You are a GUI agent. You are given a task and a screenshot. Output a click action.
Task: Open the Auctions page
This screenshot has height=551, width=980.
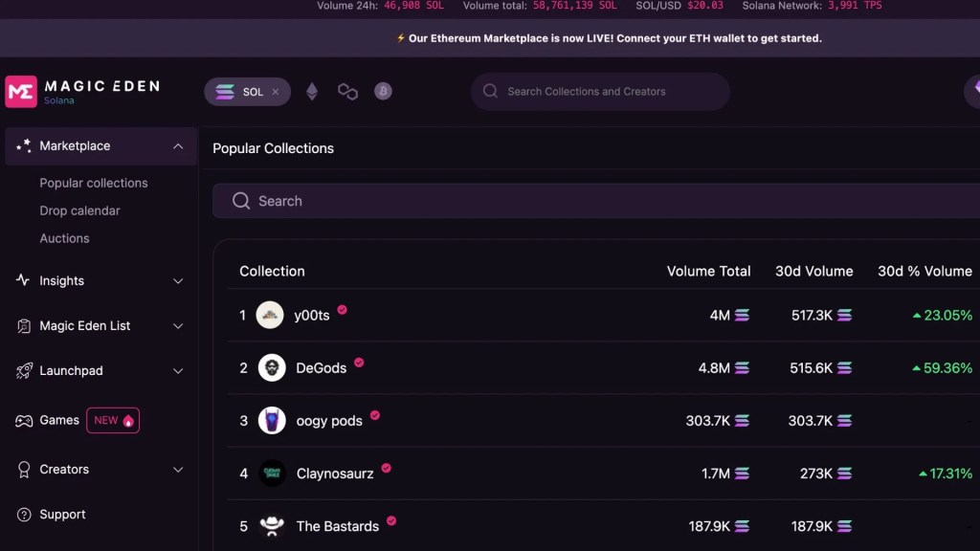click(64, 238)
